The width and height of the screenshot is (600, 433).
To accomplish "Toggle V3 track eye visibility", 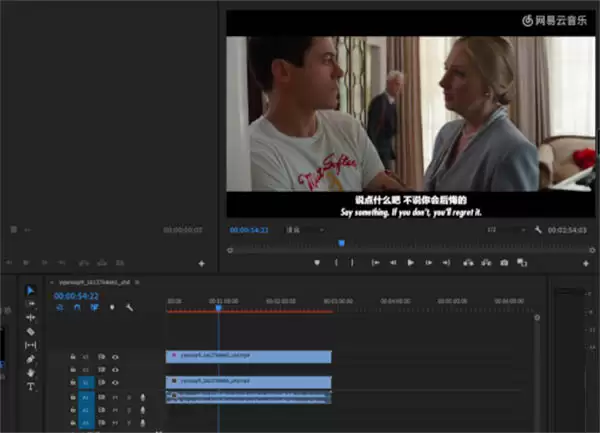I will (115, 356).
